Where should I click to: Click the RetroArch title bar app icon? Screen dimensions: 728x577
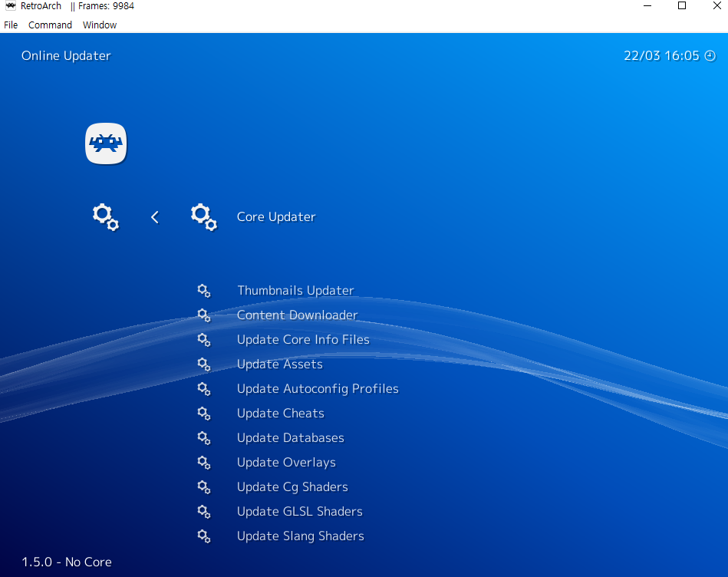coord(10,5)
